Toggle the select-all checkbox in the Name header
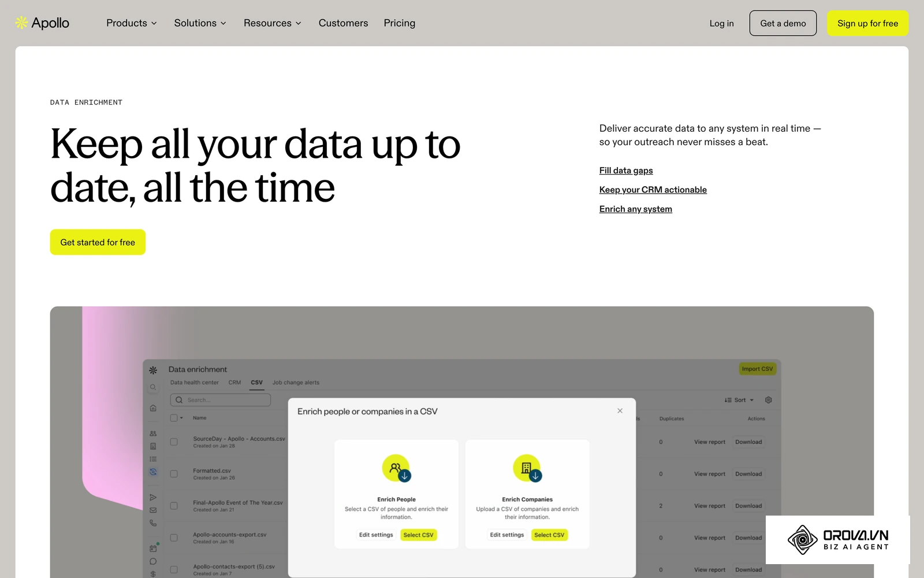The height and width of the screenshot is (578, 924). [174, 418]
